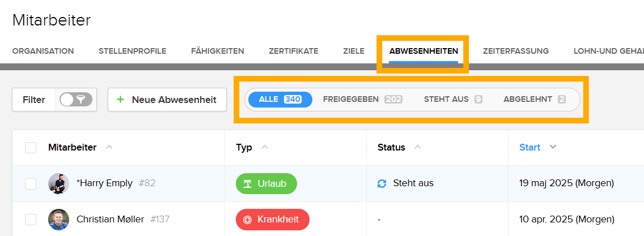Tick the checkbox for Christian Møller row

[31, 220]
